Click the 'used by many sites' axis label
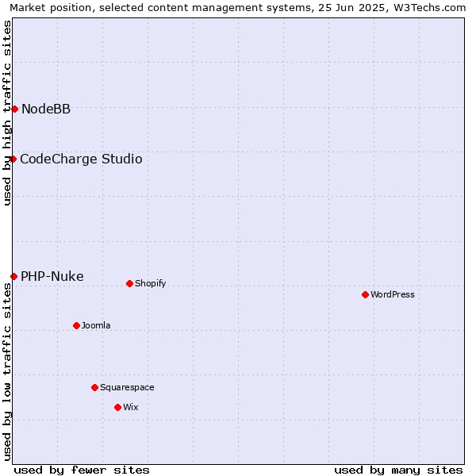This screenshot has height=476, width=476. point(398,470)
